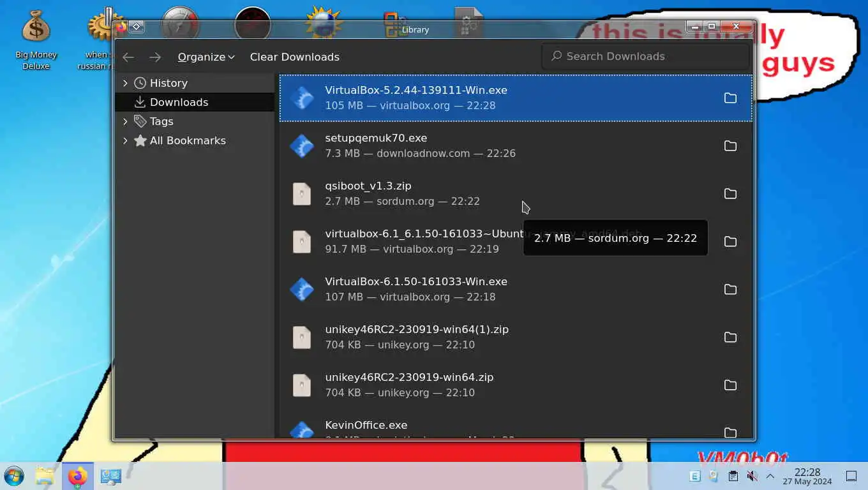Image resolution: width=868 pixels, height=490 pixels.
Task: Show unikey46RC2-230919-win64(1).zip in folder
Action: coord(730,337)
